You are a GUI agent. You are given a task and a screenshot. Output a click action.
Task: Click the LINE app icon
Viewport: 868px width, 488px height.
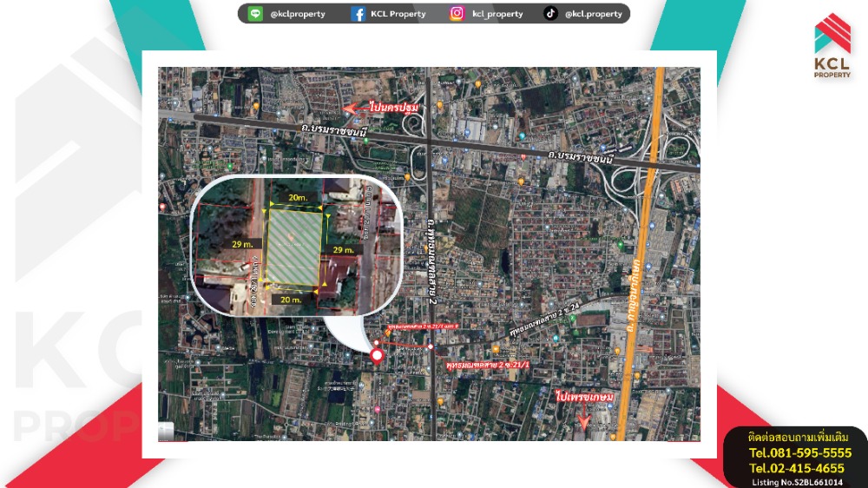click(255, 14)
